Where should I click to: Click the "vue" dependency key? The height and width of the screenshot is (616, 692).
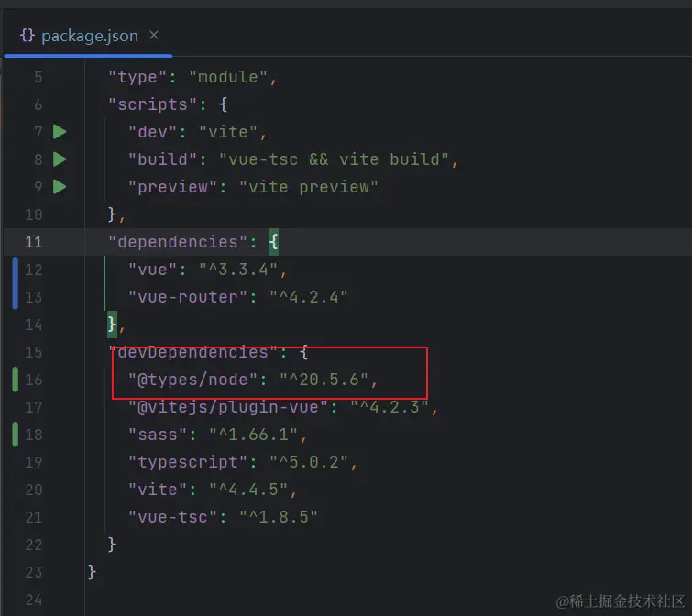pyautogui.click(x=153, y=269)
